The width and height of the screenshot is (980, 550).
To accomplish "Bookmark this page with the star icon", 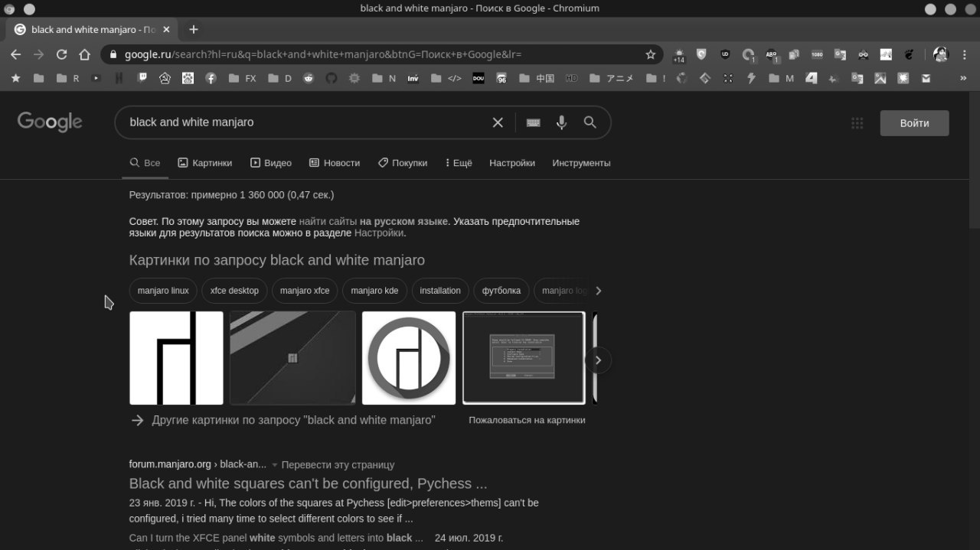I will [651, 54].
